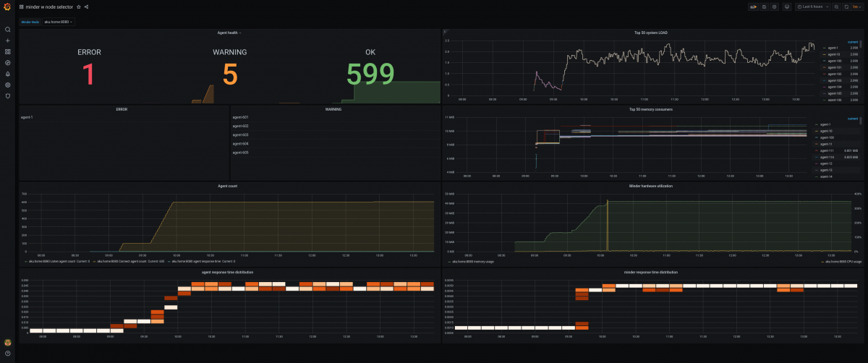Viewport: 868px width, 363px height.
Task: Click the Create plus icon in sidebar
Action: [x=7, y=40]
